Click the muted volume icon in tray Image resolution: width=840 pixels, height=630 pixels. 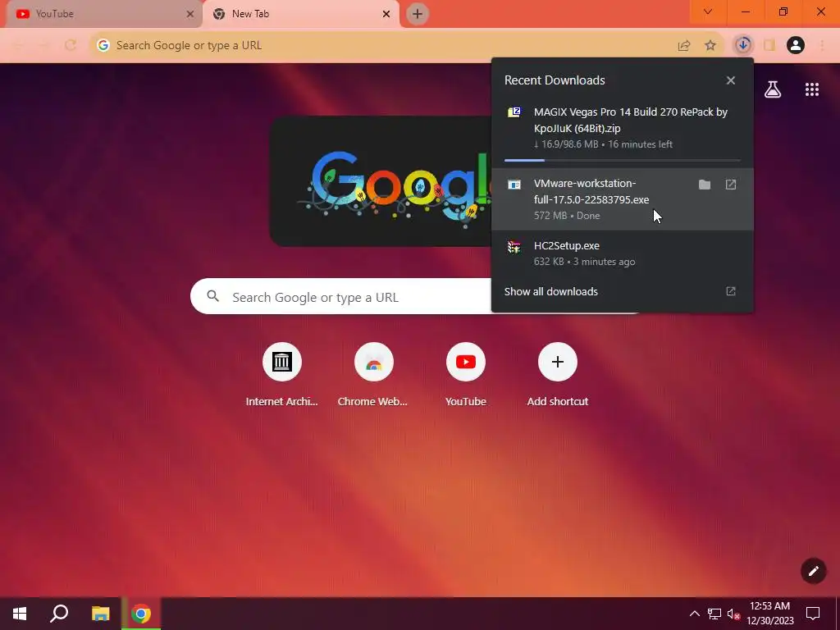point(733,614)
